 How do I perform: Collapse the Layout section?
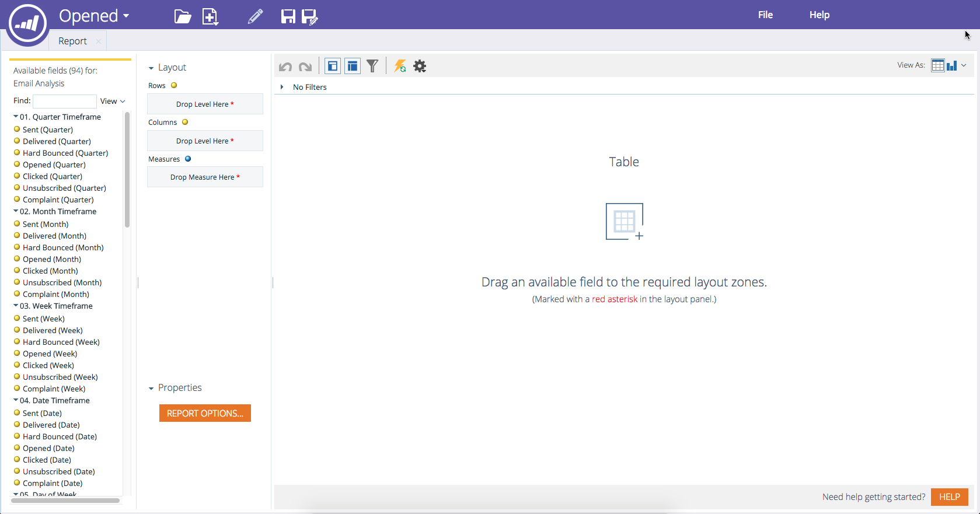[151, 68]
